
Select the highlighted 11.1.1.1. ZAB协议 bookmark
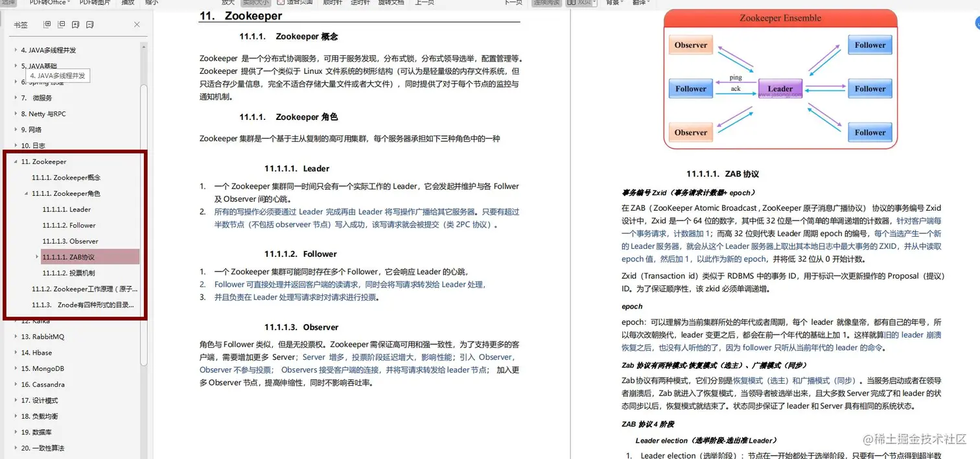(90, 257)
